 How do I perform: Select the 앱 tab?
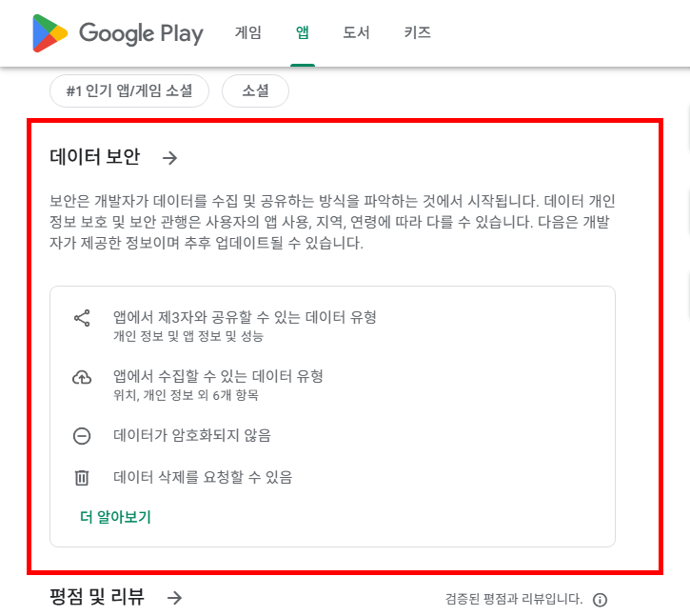303,32
